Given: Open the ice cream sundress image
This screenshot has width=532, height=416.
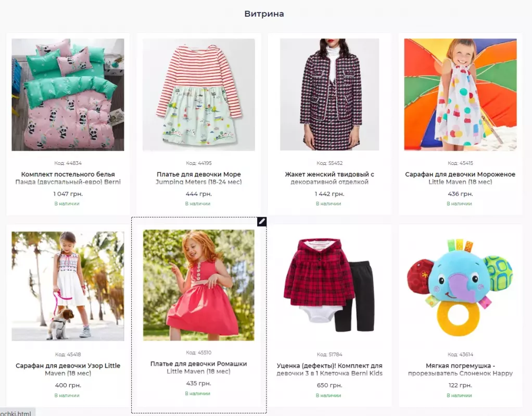Looking at the screenshot, I should pyautogui.click(x=460, y=95).
